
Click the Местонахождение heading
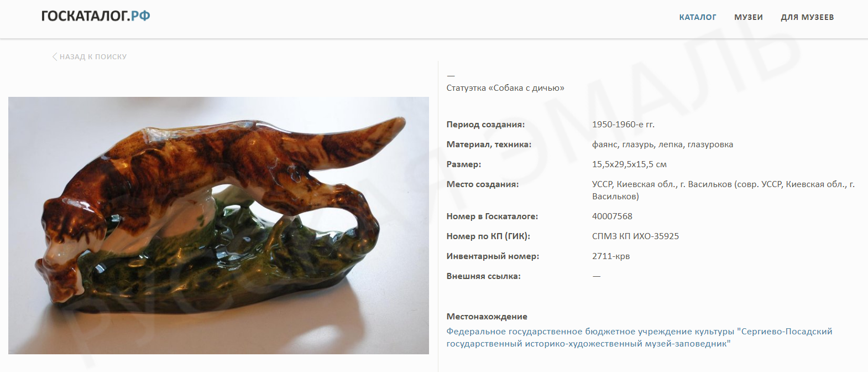pos(487,317)
